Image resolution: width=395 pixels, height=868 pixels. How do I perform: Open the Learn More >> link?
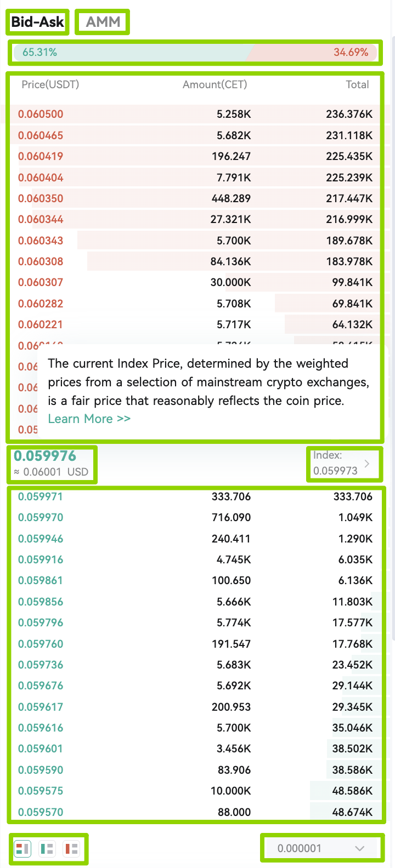tap(89, 419)
